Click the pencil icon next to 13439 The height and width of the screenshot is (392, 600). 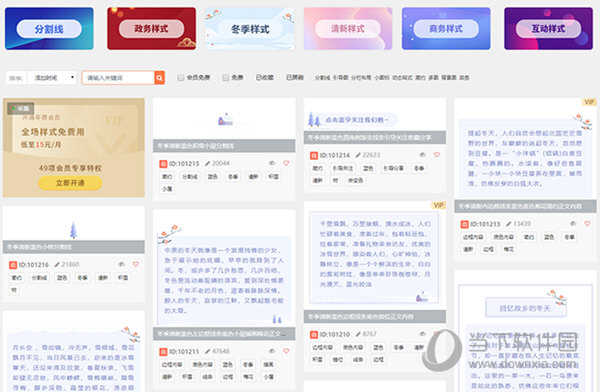(509, 224)
